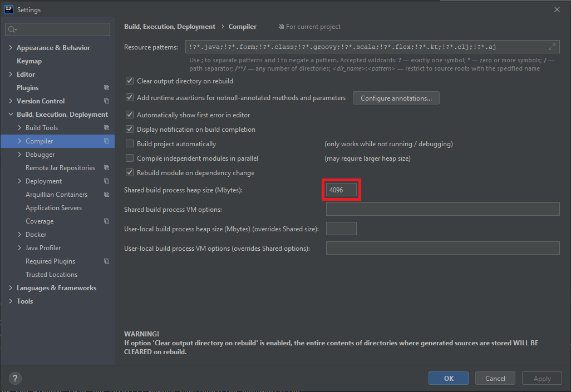
Task: Click the project-settings icon next to Version Control
Action: [106, 101]
